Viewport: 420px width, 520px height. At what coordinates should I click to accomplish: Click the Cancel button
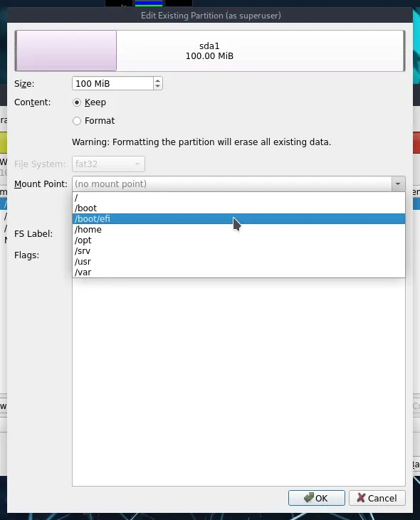tap(377, 498)
